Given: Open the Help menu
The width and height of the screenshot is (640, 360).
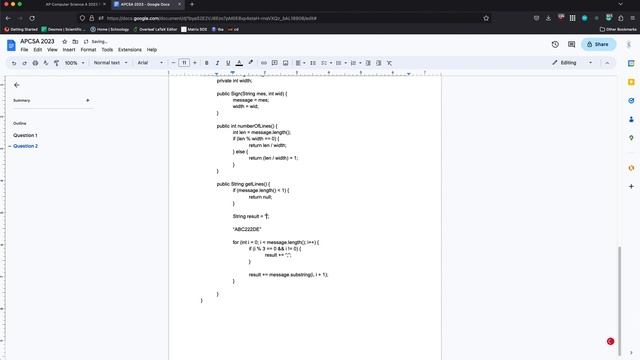Looking at the screenshot, I should pos(152,50).
